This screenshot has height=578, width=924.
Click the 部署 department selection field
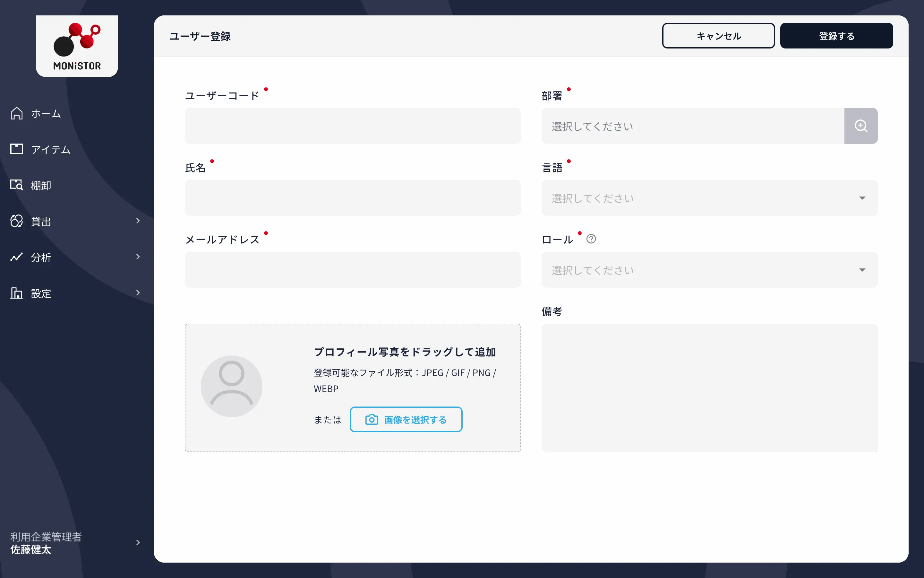[693, 126]
